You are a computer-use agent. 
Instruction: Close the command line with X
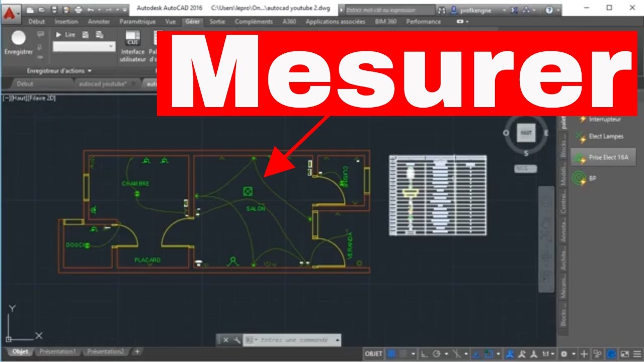[x=226, y=340]
